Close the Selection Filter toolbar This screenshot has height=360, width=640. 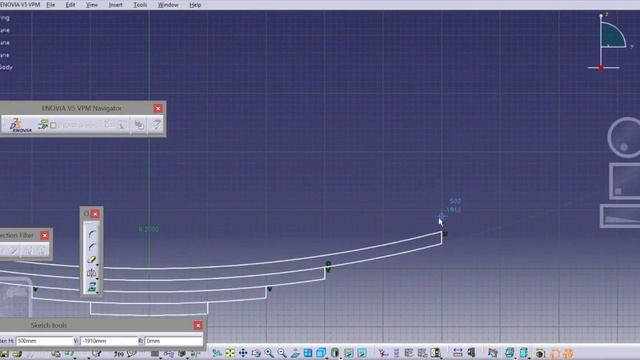[44, 236]
